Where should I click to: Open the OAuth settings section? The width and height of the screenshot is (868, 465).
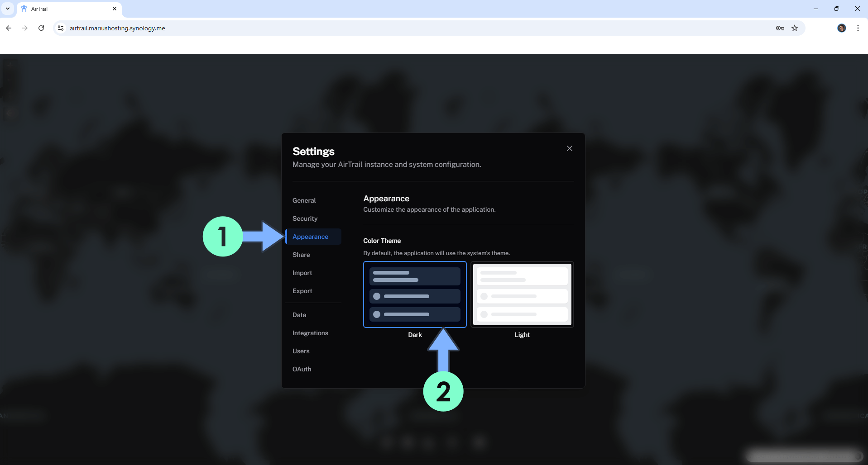pos(302,369)
